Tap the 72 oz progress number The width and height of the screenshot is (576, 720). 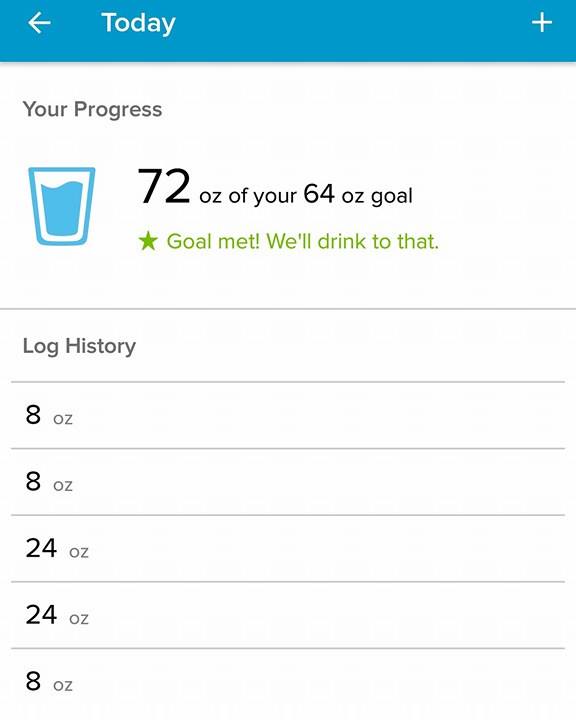click(164, 186)
